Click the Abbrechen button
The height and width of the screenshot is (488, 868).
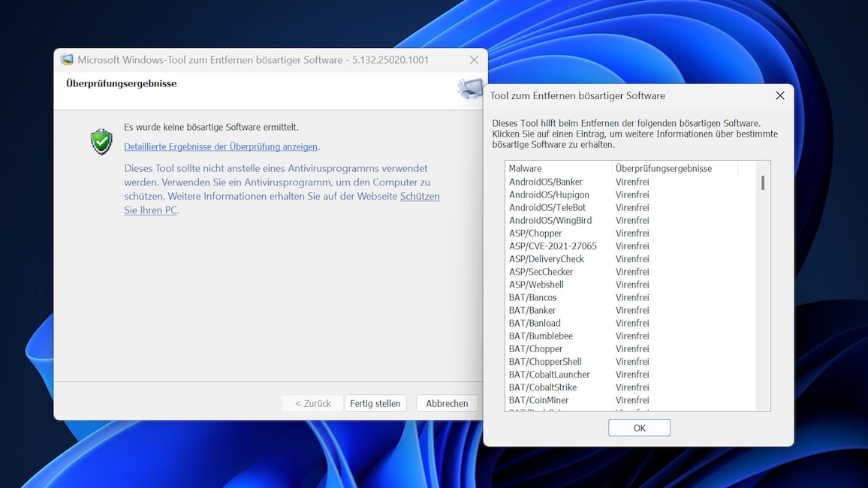click(x=447, y=403)
